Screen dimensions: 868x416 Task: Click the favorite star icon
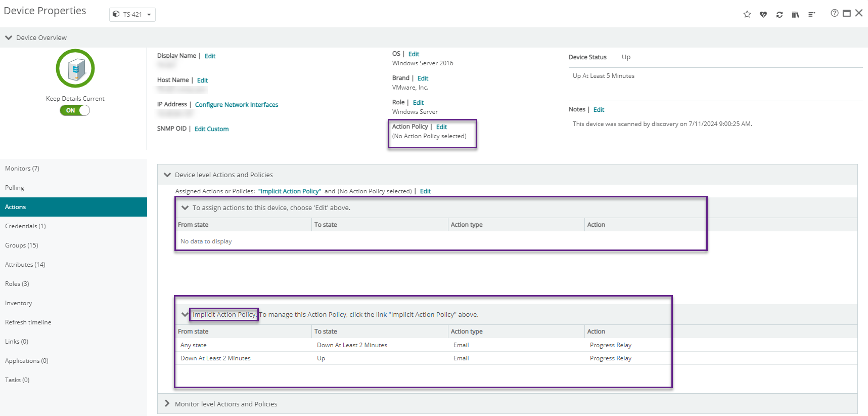(747, 14)
